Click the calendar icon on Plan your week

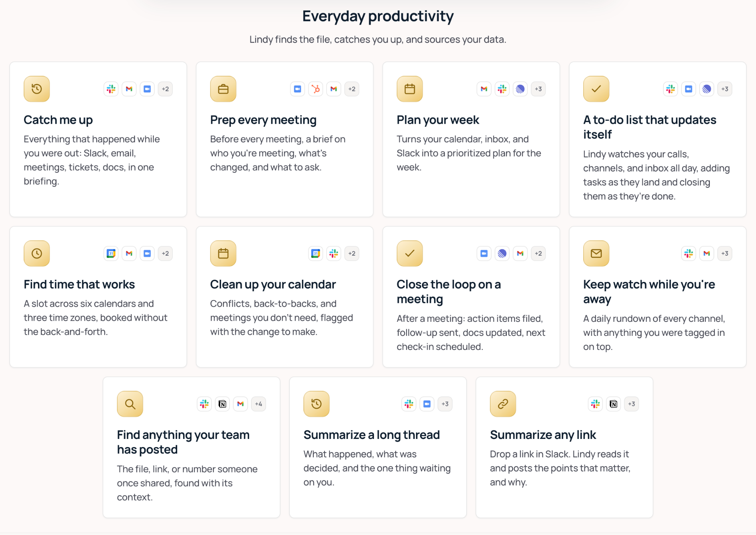point(410,89)
